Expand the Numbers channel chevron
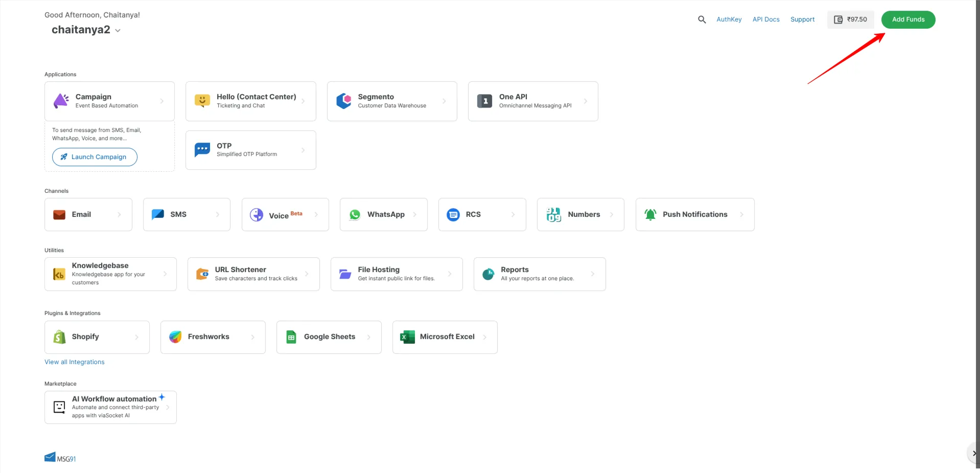This screenshot has height=473, width=980. point(612,215)
